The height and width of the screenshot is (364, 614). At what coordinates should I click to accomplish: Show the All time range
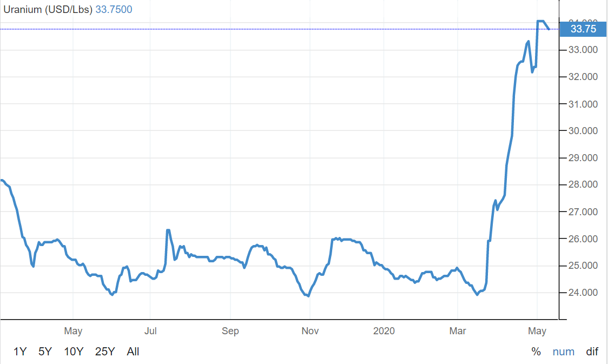[133, 352]
